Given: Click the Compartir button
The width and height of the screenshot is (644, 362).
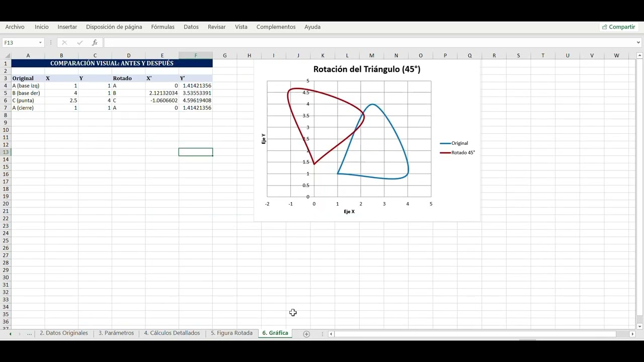Looking at the screenshot, I should point(619,27).
